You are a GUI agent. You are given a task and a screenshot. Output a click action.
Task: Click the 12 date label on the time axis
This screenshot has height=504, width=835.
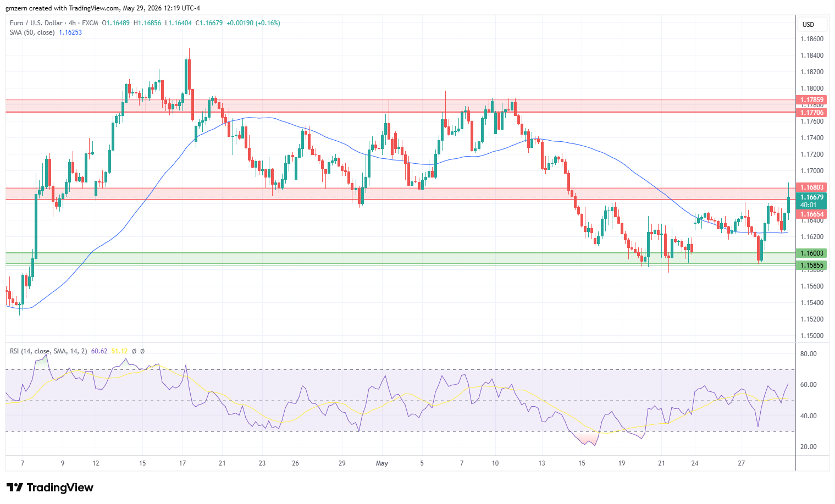click(96, 463)
